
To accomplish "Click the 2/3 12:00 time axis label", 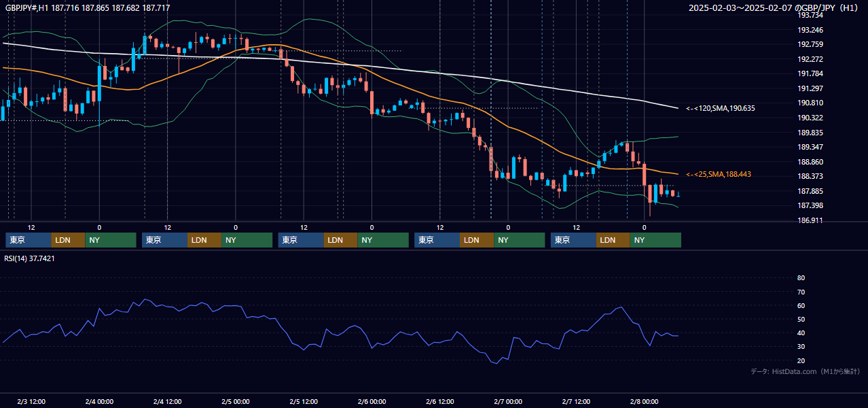I will point(31,402).
